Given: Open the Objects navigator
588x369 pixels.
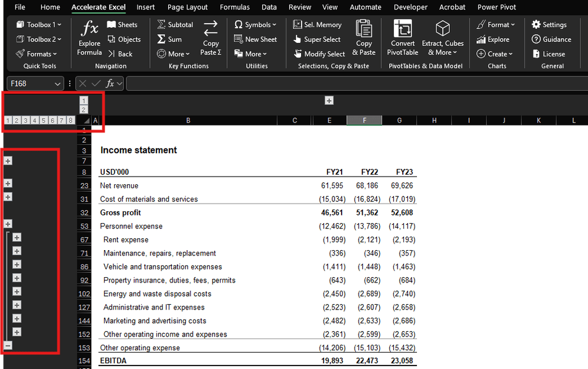Looking at the screenshot, I should pos(124,39).
